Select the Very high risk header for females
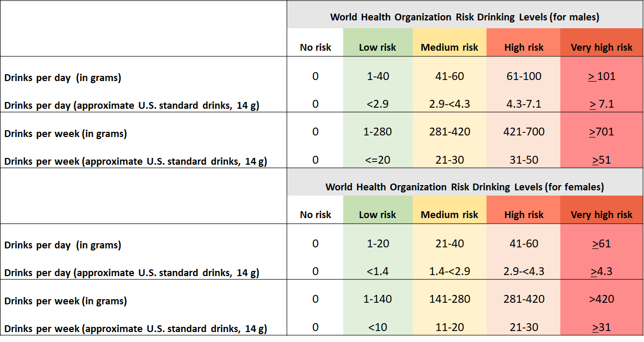Screen dimensions: 644x342 pyautogui.click(x=601, y=215)
